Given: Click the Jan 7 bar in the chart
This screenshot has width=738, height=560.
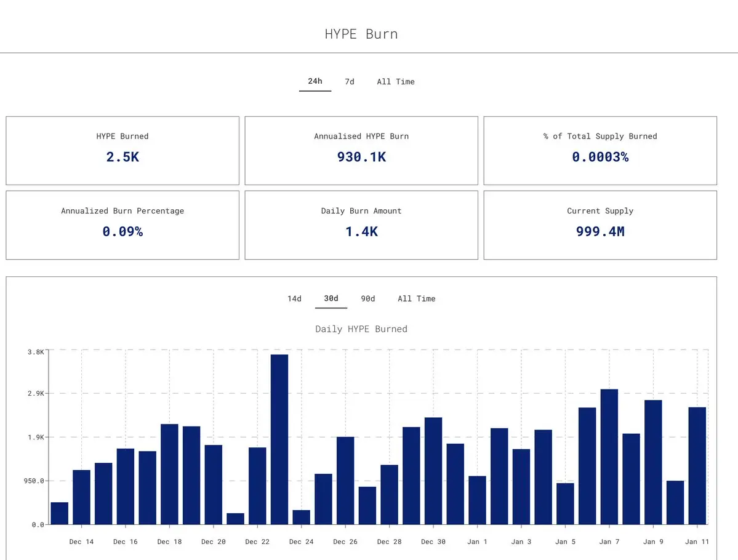Looking at the screenshot, I should [609, 457].
